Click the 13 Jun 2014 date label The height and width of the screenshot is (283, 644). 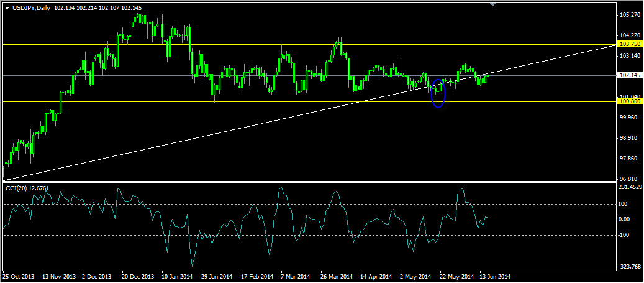(x=496, y=276)
